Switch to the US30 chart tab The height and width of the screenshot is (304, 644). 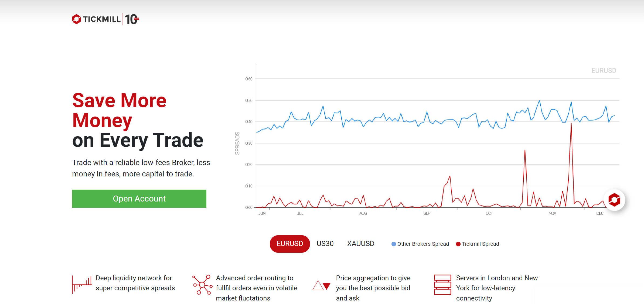[325, 244]
